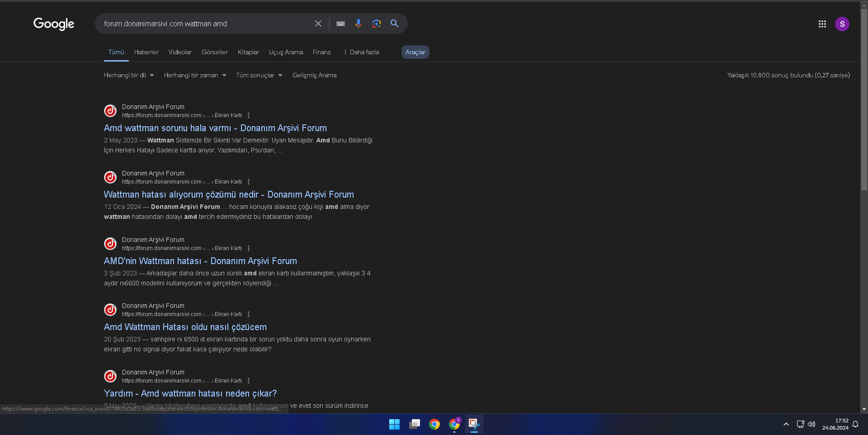Viewport: 868px width, 435px height.
Task: Click the '20 Şub 2023' result date text
Action: point(122,340)
